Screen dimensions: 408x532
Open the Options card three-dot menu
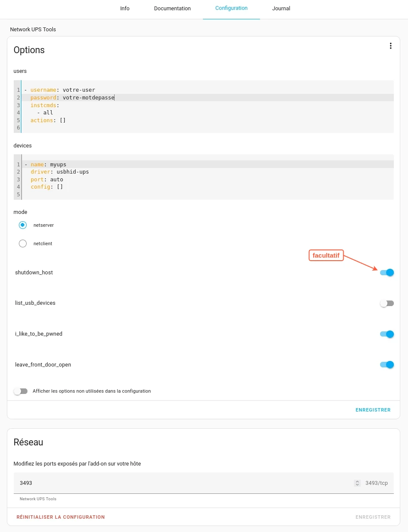(390, 46)
